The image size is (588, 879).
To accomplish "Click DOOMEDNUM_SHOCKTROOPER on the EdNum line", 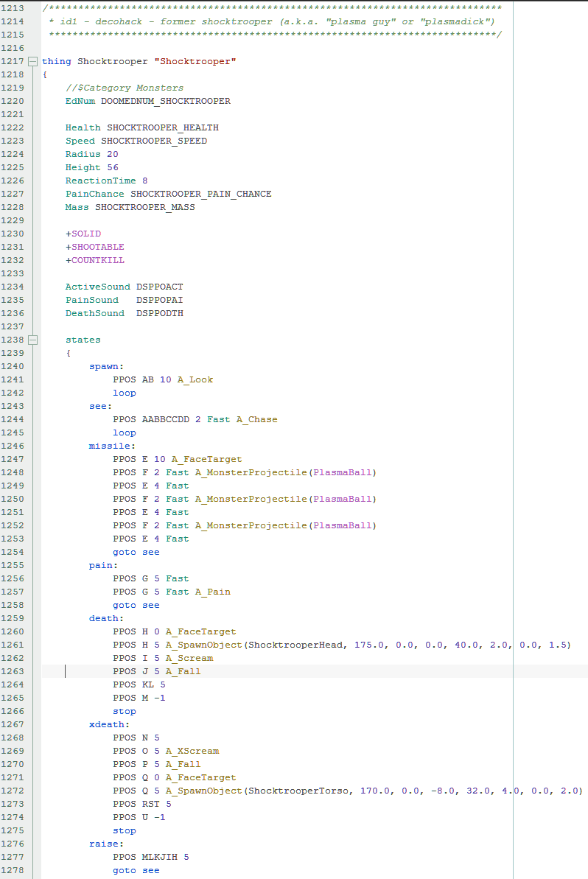I will tap(165, 101).
